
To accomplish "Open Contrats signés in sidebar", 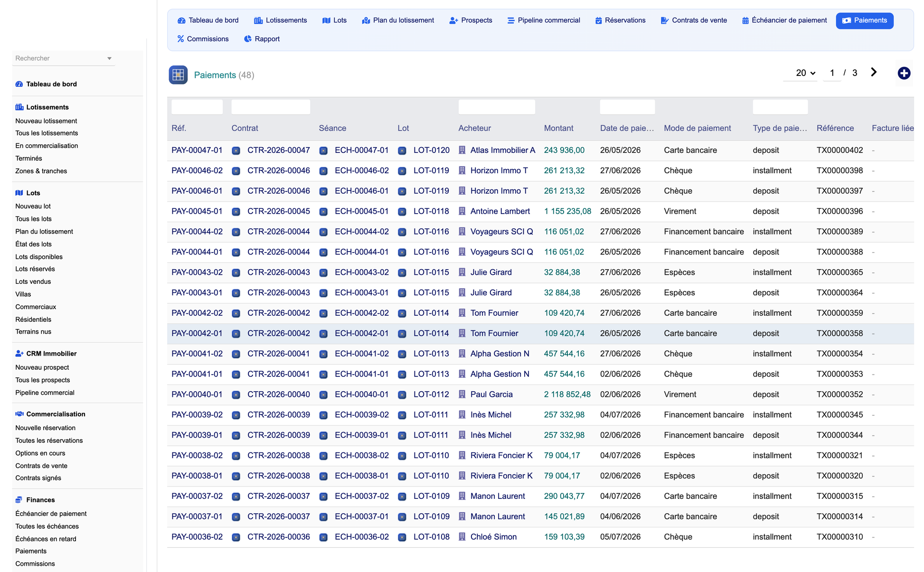I will tap(38, 478).
